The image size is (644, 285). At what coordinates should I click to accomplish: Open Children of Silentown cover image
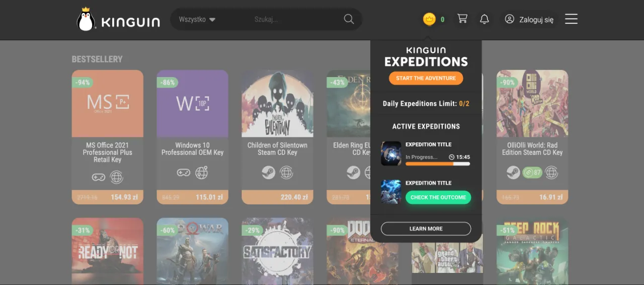[x=277, y=104]
